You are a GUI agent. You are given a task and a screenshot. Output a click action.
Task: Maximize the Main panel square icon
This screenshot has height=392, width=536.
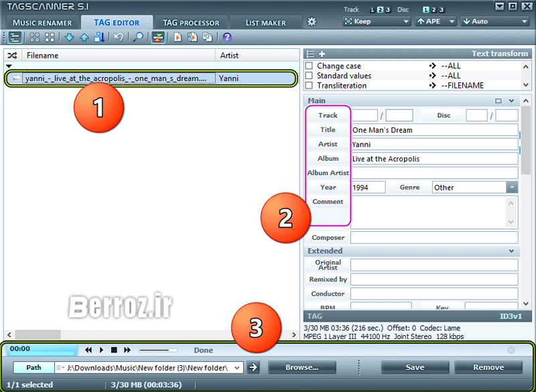[498, 101]
